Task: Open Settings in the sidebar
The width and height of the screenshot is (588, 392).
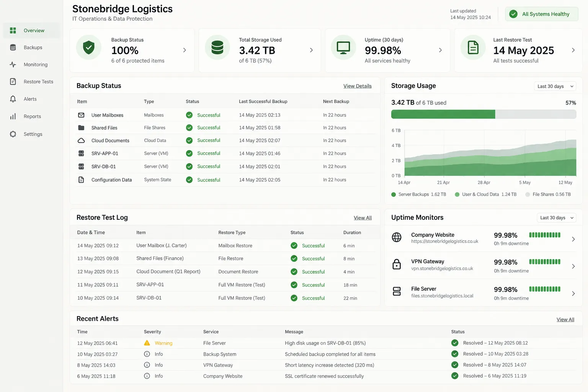Action: (x=31, y=134)
